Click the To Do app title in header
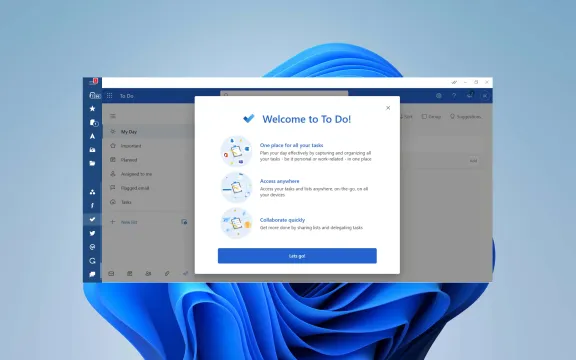This screenshot has height=360, width=576. coord(127,96)
